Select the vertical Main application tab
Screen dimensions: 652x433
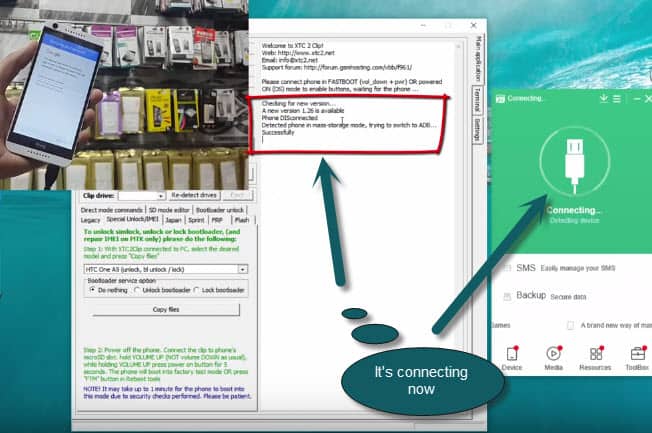coord(478,59)
